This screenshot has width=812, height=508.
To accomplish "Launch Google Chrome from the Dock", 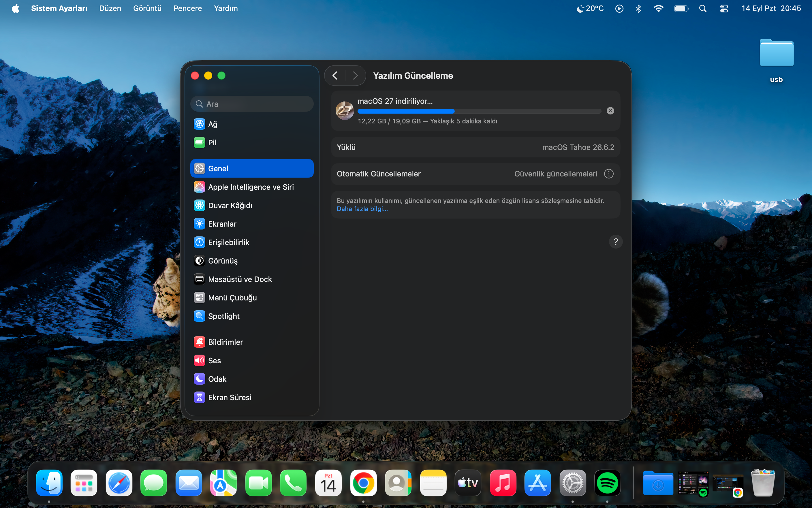I will 363,483.
